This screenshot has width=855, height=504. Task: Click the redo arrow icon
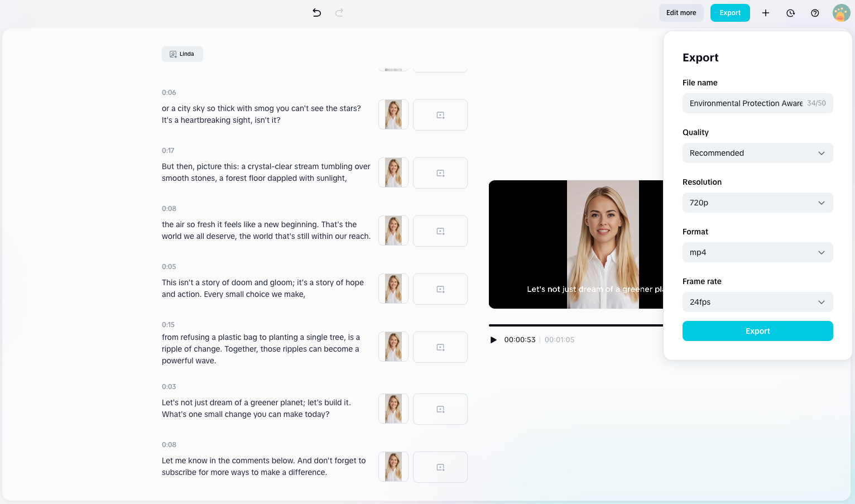coord(339,12)
